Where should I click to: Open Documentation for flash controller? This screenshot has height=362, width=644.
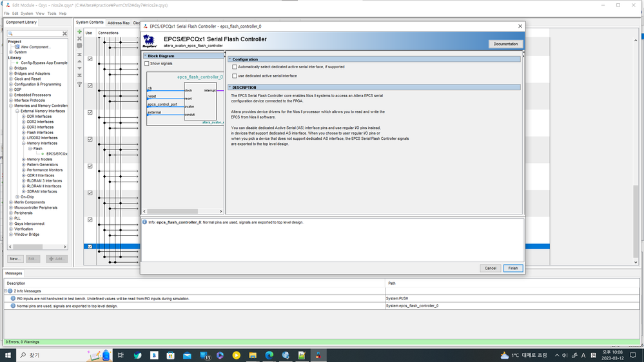coord(505,44)
